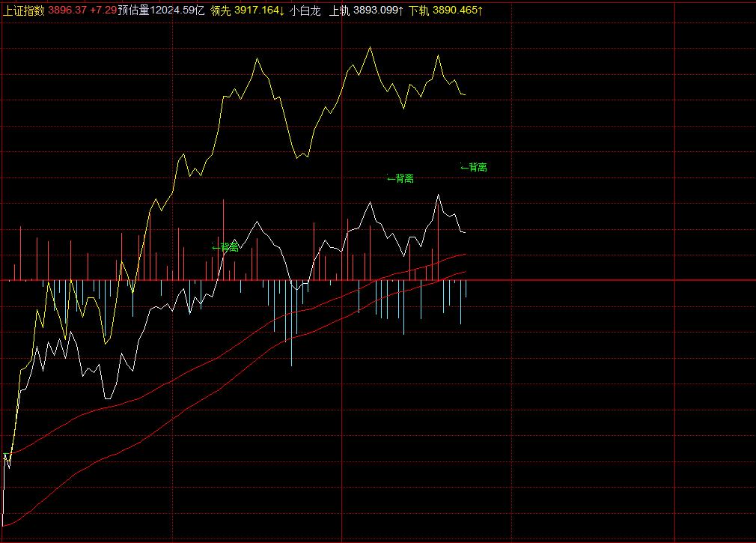Click the leftmost 背离 divergence marker
Viewport: 756px width, 543px height.
(x=225, y=247)
